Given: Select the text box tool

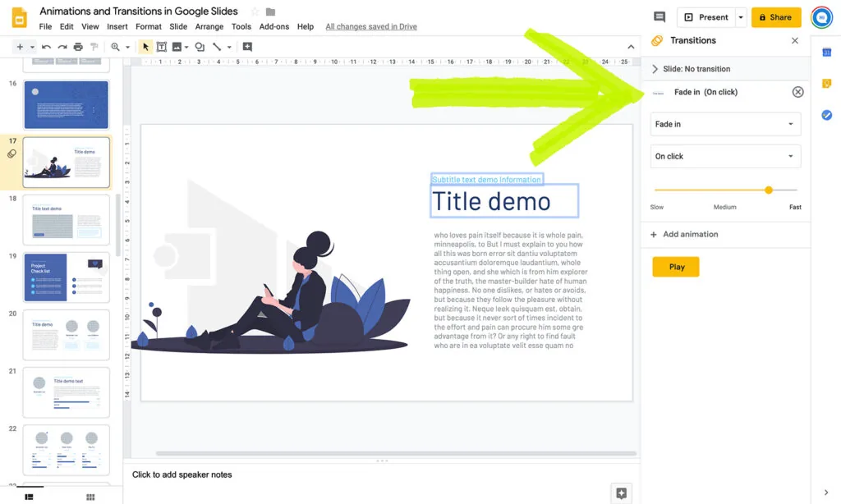Looking at the screenshot, I should coord(162,47).
